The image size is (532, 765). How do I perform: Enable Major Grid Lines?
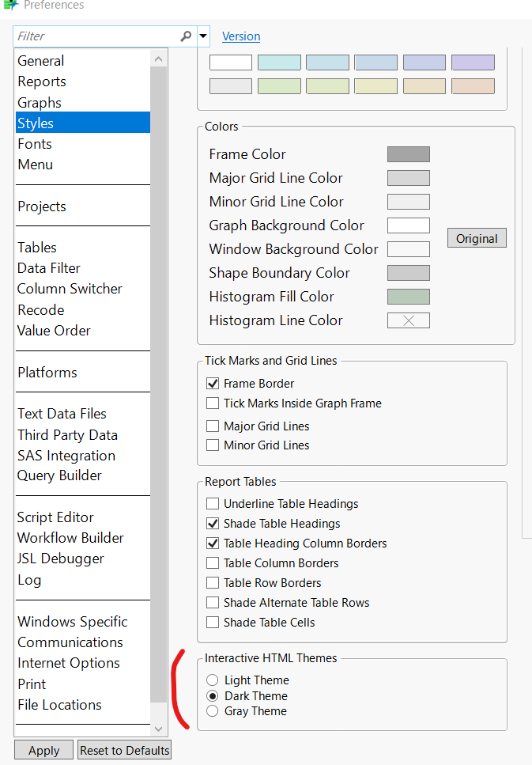coord(212,425)
